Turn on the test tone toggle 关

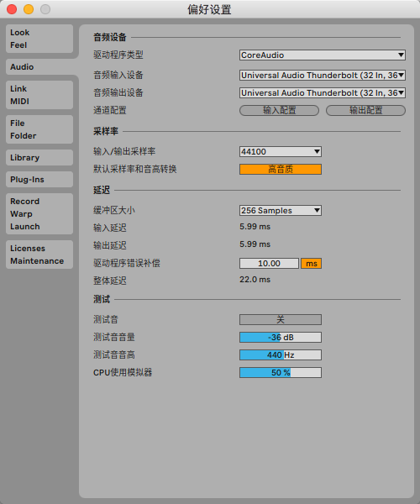point(281,319)
